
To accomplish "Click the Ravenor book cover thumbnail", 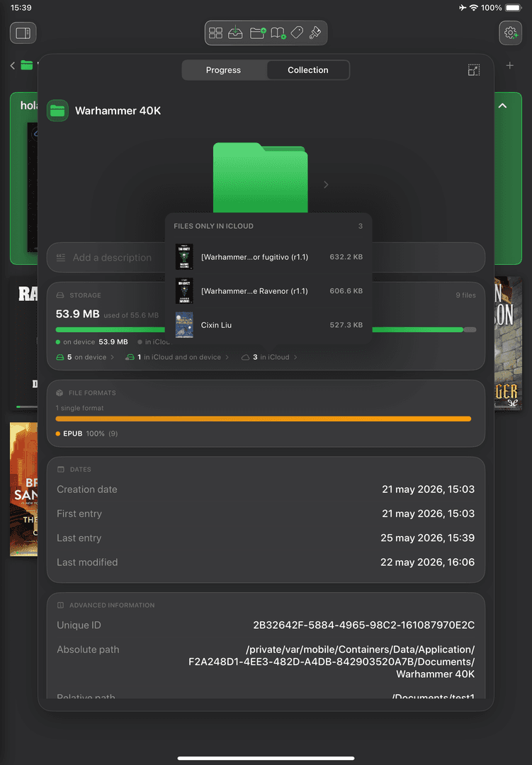I will (x=184, y=291).
